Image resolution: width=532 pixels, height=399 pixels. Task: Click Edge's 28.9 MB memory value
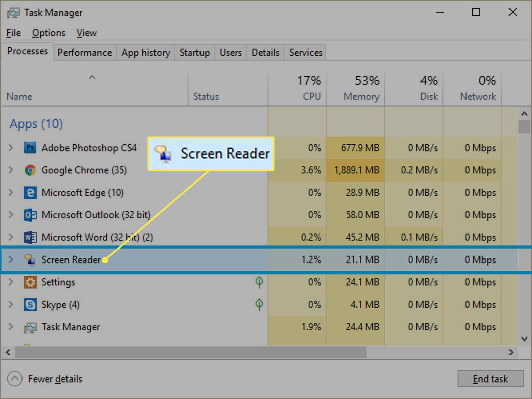362,193
